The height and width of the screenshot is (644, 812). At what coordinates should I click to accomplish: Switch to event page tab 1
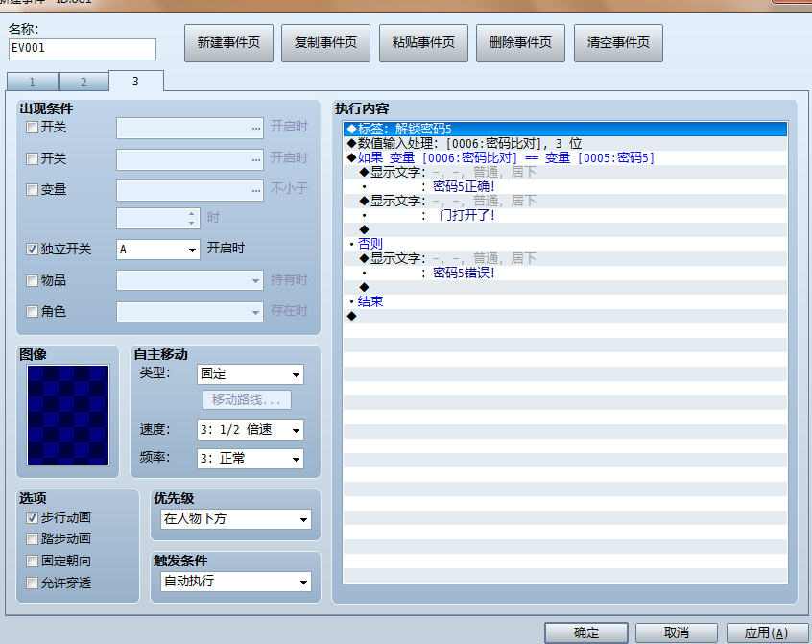(x=32, y=82)
